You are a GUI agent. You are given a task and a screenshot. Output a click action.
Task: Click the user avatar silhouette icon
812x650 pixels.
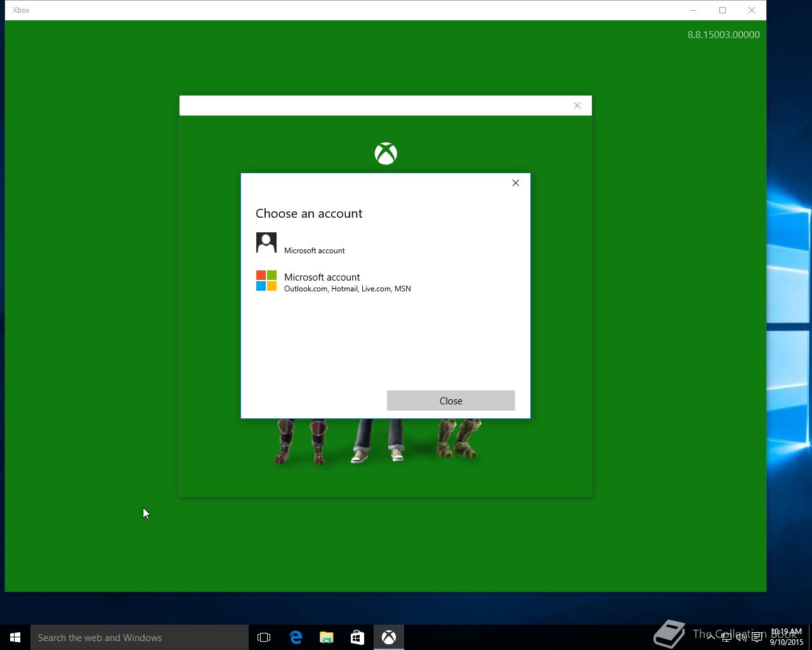[x=266, y=242]
